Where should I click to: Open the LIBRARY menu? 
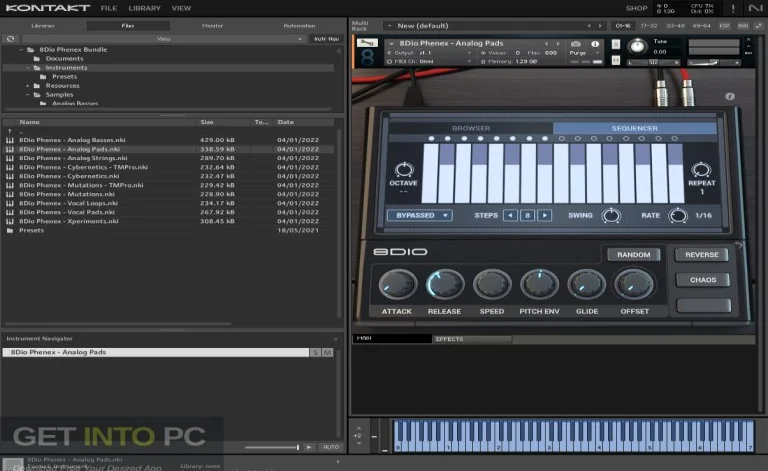144,8
